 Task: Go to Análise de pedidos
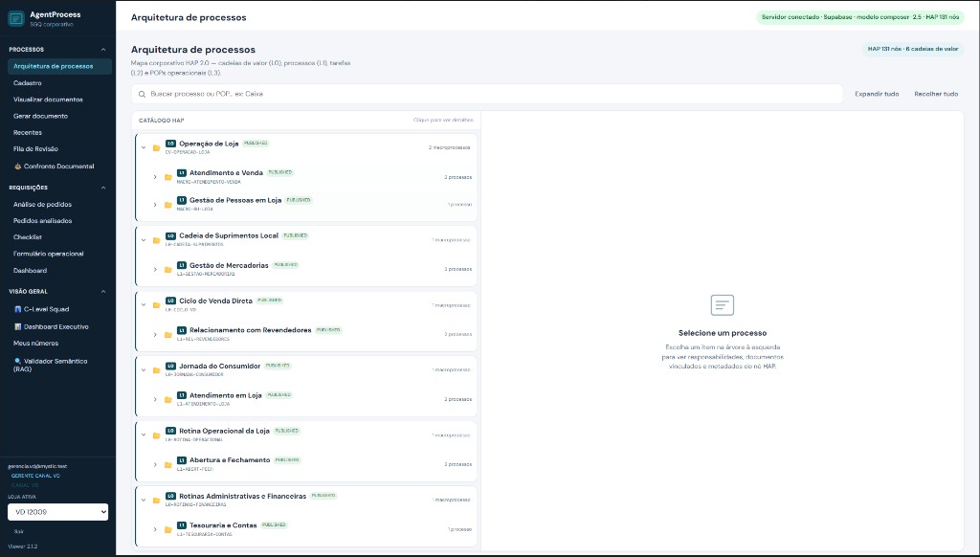tap(42, 205)
